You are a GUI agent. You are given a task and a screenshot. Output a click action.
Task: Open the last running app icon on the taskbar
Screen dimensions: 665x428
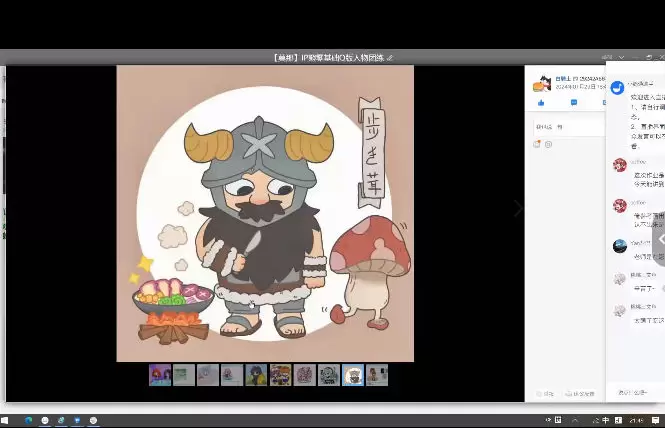tap(93, 420)
